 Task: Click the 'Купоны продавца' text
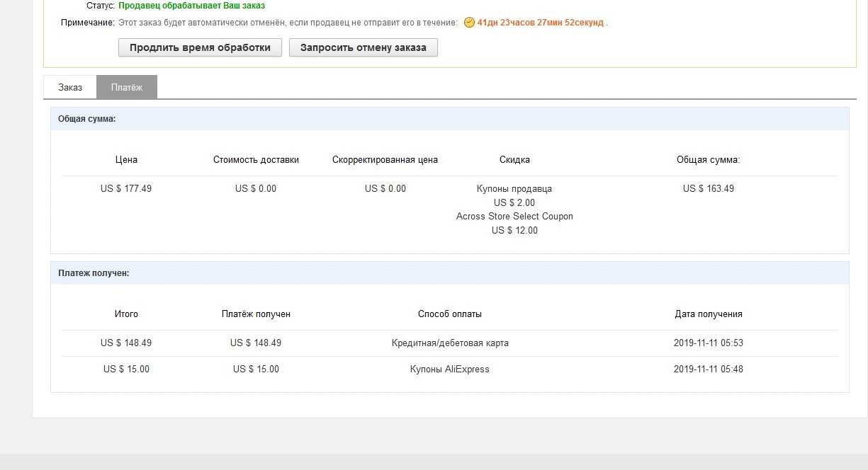(514, 189)
